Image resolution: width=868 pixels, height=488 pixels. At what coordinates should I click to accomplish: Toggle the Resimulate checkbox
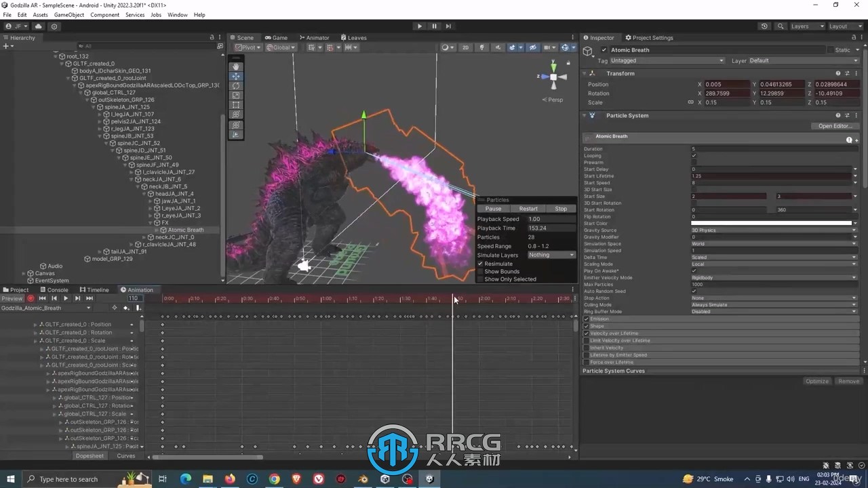click(x=480, y=264)
